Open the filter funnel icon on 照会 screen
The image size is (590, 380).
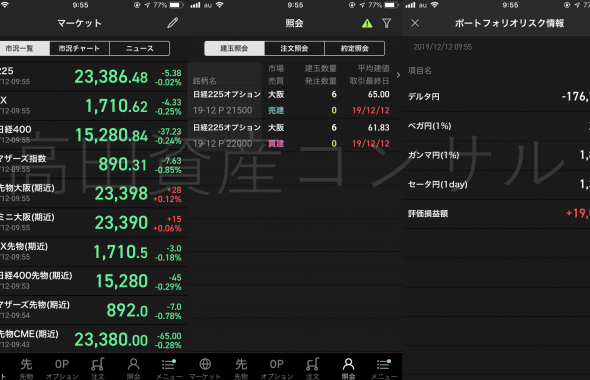click(386, 23)
